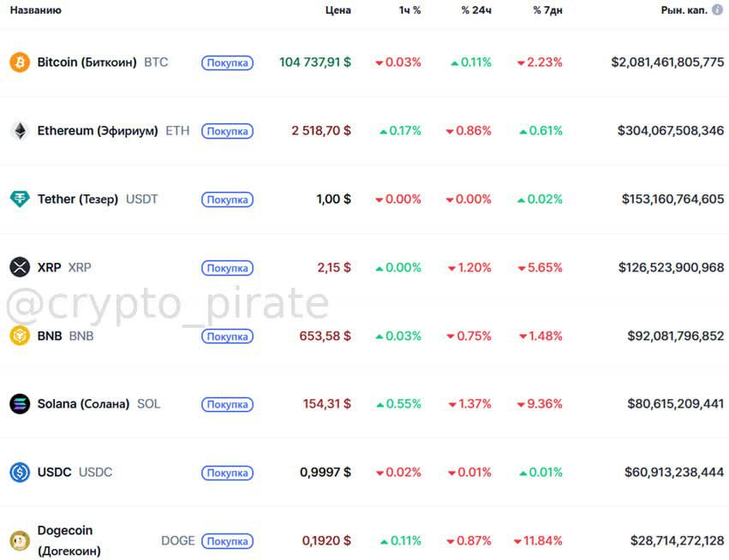Open the market cap info tooltip icon
The image size is (729, 560).
pos(717,9)
